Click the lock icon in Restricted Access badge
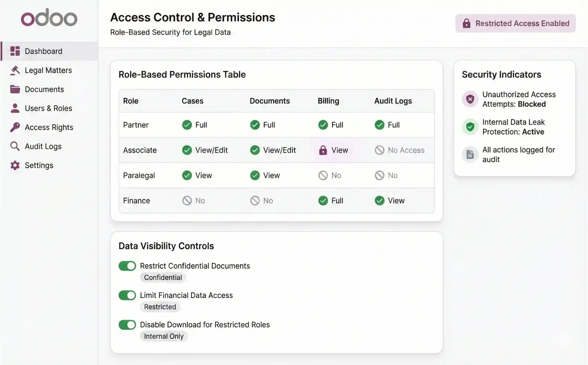Image resolution: width=588 pixels, height=365 pixels. click(467, 23)
